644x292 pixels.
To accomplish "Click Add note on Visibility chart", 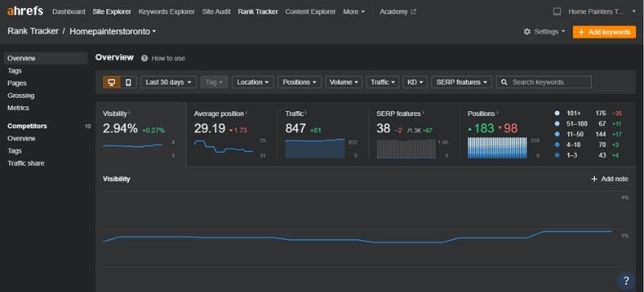I will 609,179.
